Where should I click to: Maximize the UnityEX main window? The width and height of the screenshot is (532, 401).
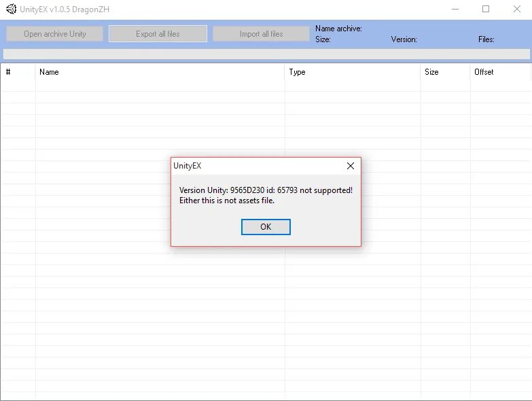[486, 9]
